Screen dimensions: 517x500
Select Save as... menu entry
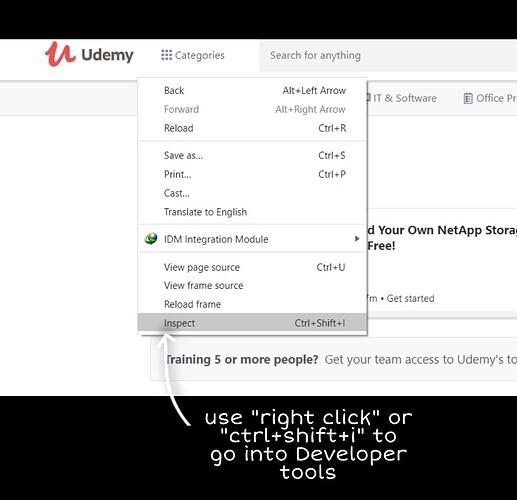(252, 155)
